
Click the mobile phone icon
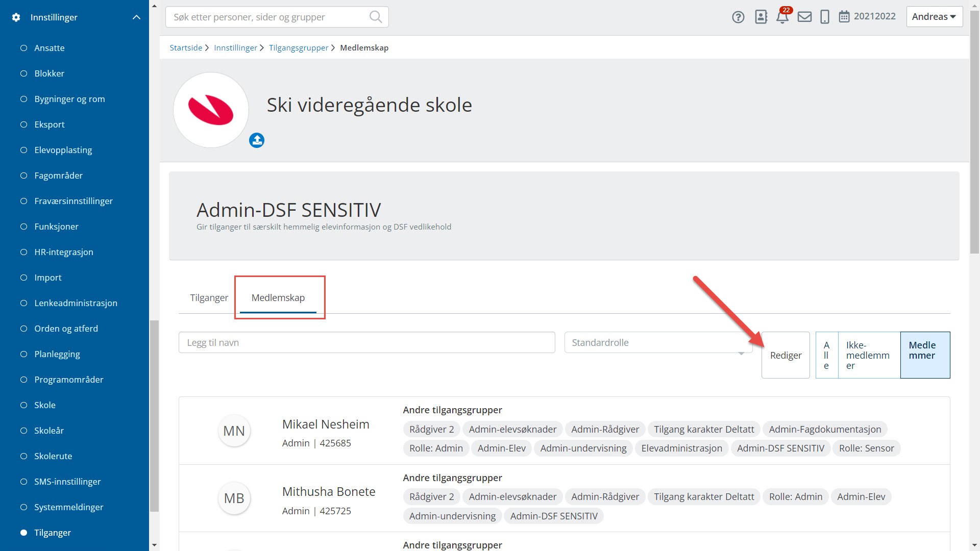click(824, 17)
